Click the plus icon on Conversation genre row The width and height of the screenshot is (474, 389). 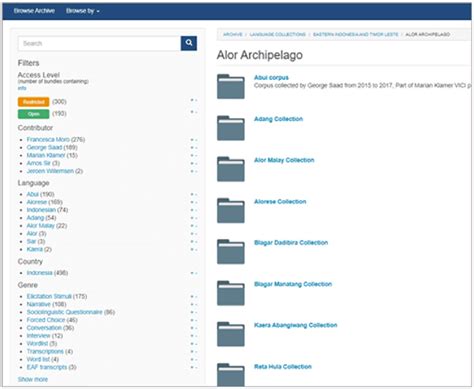[192, 328]
